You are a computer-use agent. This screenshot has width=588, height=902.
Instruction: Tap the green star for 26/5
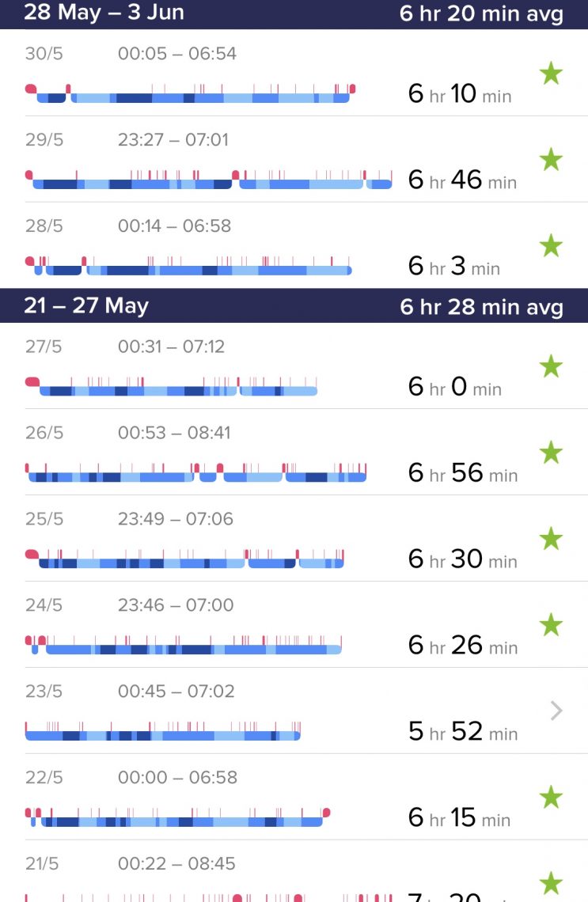coord(551,453)
